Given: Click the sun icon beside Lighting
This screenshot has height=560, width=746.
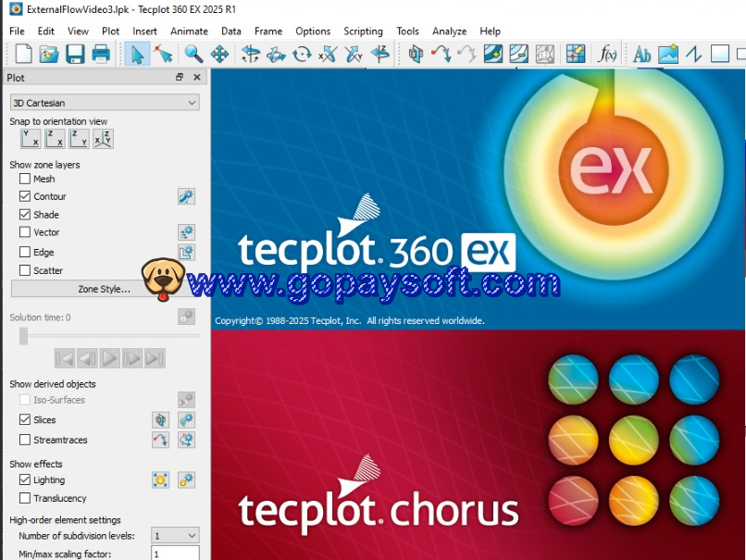Looking at the screenshot, I should pyautogui.click(x=161, y=480).
